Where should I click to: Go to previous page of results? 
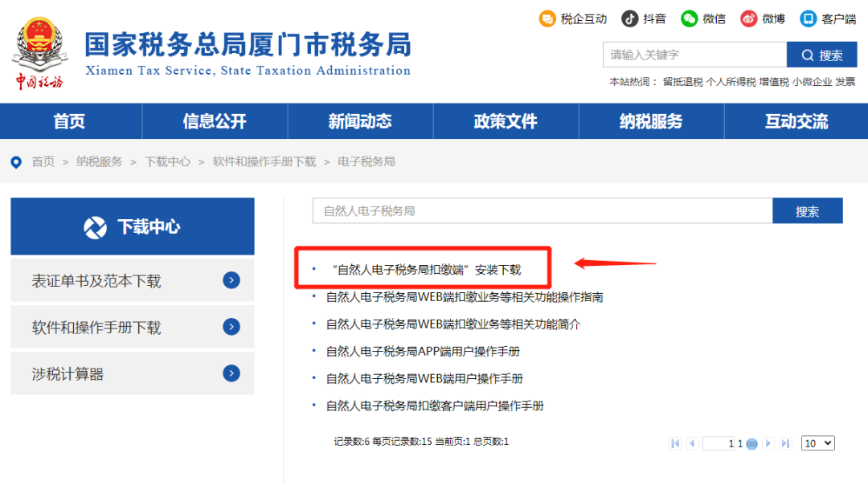click(692, 443)
